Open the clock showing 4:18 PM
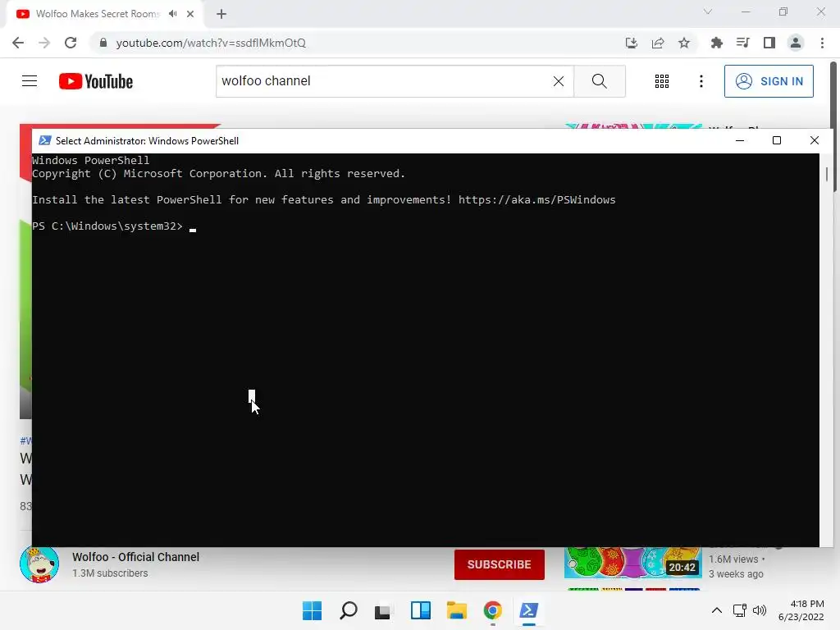The image size is (840, 630). (x=801, y=610)
